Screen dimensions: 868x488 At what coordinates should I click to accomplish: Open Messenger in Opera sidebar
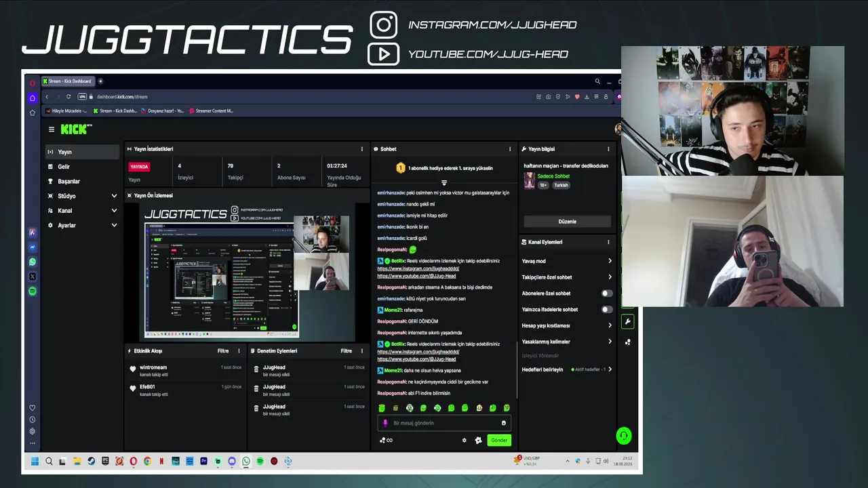32,247
